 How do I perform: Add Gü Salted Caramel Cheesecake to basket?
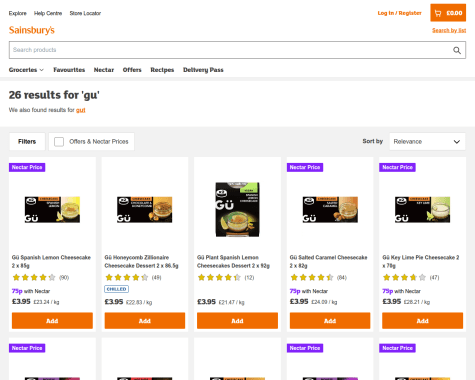pyautogui.click(x=330, y=321)
